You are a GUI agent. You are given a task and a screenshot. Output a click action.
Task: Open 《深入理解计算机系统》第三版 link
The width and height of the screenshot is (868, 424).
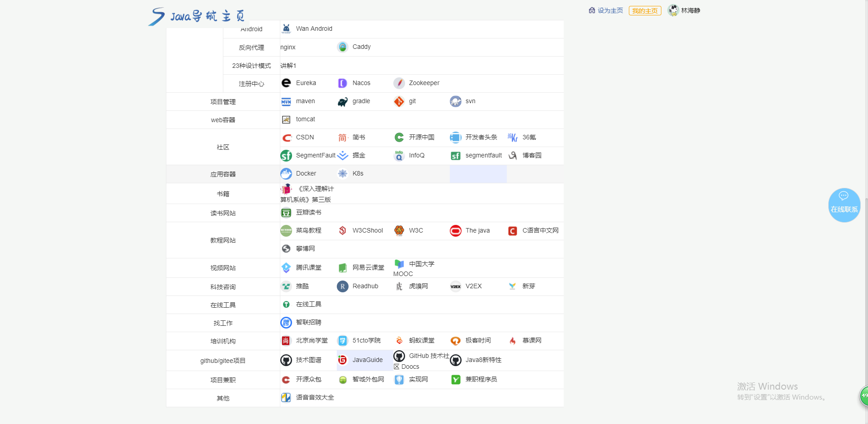coord(307,194)
